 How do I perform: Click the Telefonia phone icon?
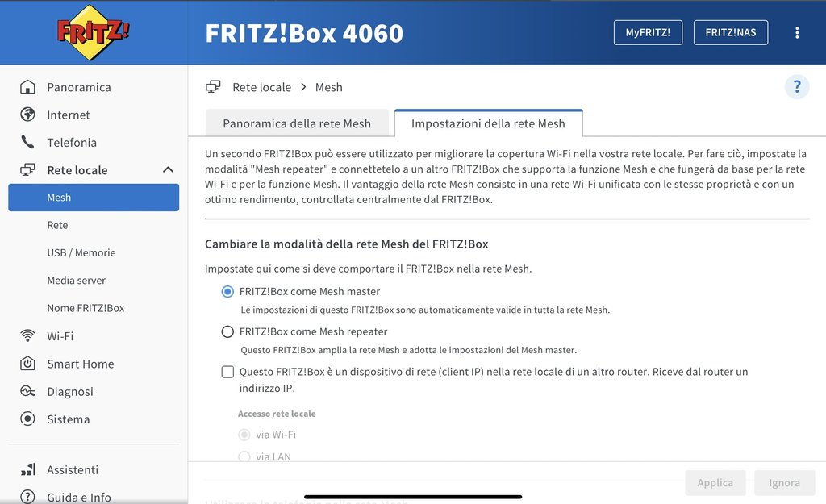click(28, 143)
